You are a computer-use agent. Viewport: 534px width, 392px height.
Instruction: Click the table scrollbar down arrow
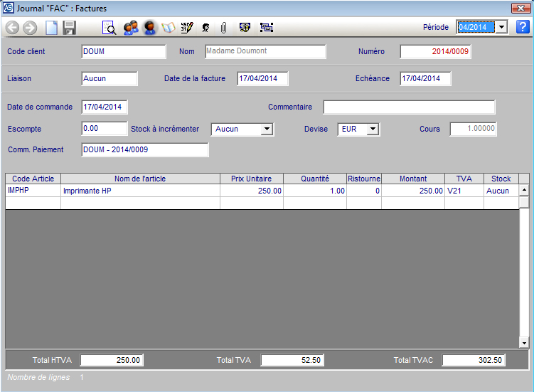pyautogui.click(x=524, y=343)
